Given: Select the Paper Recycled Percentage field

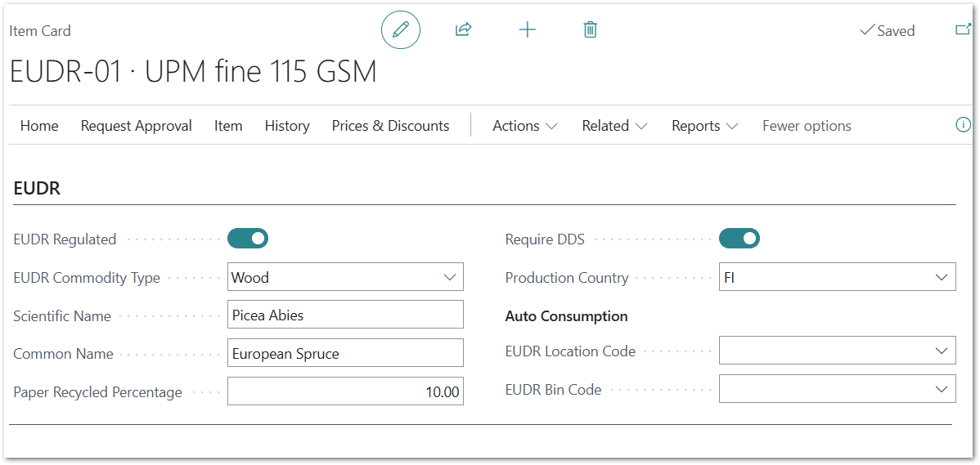Looking at the screenshot, I should (344, 391).
